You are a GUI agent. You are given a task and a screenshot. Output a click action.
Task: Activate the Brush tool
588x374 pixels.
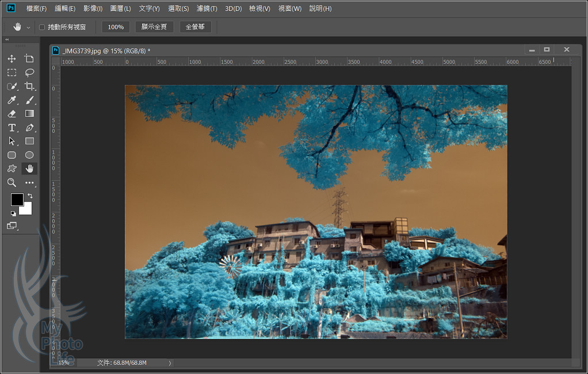pos(29,100)
